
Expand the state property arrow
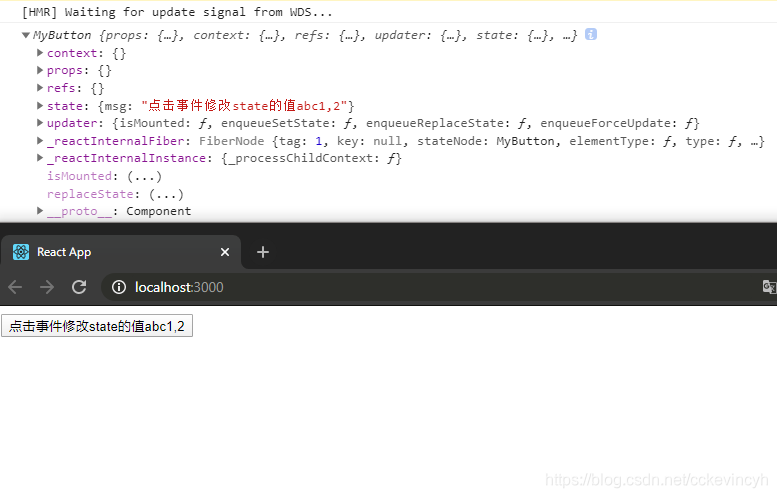40,106
